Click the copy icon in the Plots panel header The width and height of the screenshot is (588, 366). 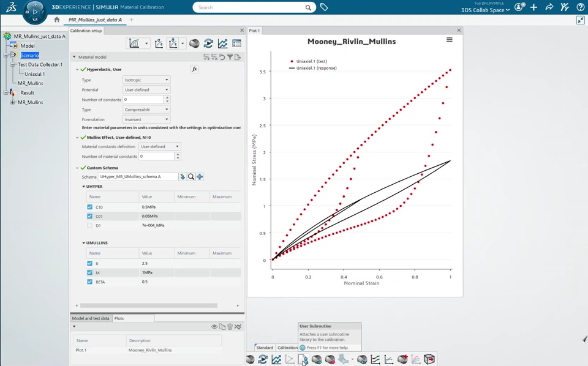point(222,327)
